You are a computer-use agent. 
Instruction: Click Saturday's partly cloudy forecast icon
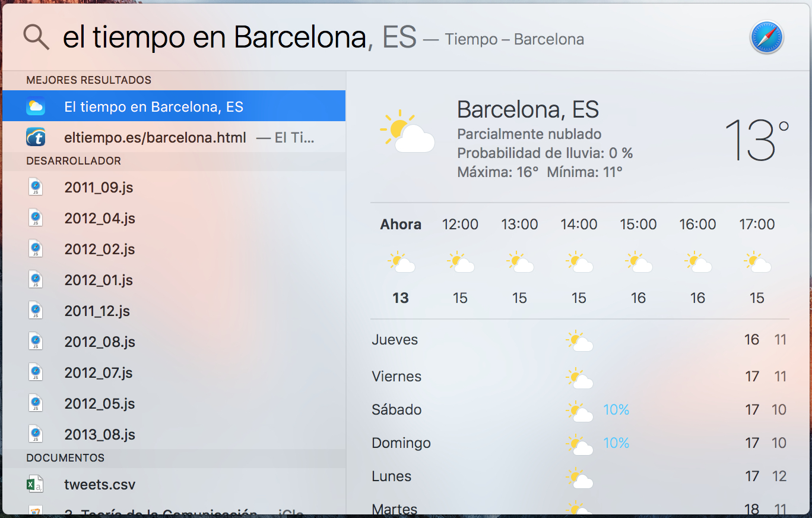coord(579,411)
